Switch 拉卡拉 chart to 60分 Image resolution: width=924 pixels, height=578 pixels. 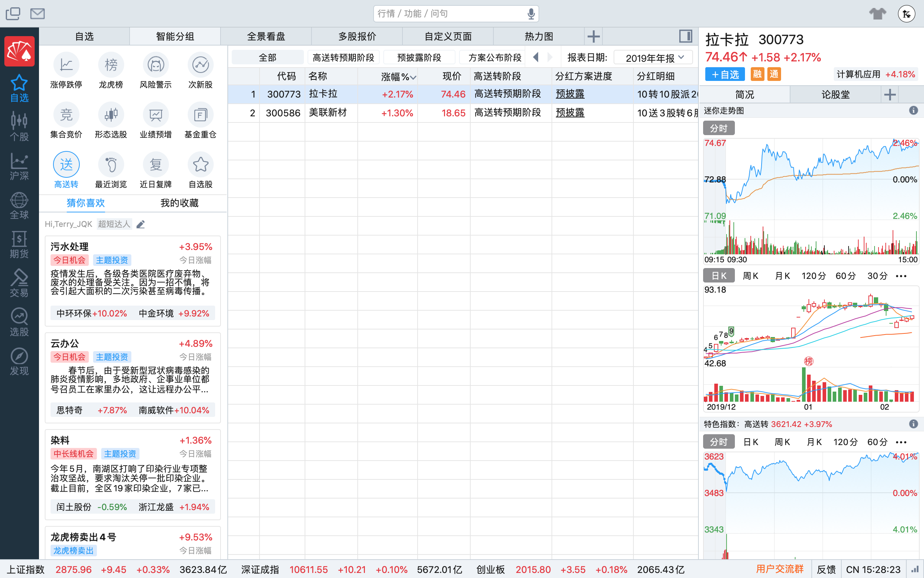click(845, 276)
